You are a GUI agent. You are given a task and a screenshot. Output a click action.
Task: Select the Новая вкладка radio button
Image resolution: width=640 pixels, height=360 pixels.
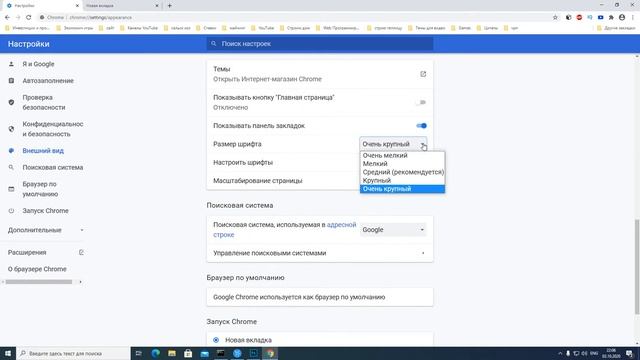[x=216, y=340]
